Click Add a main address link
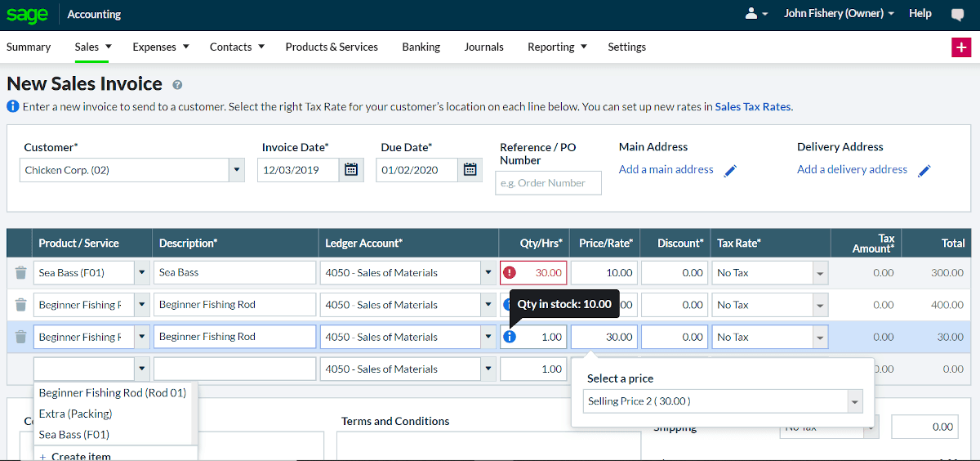 666,170
